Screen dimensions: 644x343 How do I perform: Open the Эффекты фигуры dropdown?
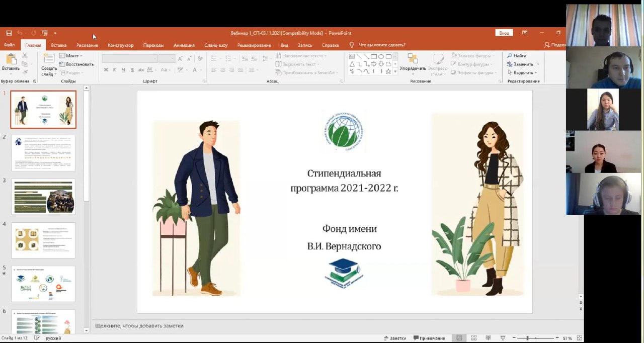click(x=474, y=72)
